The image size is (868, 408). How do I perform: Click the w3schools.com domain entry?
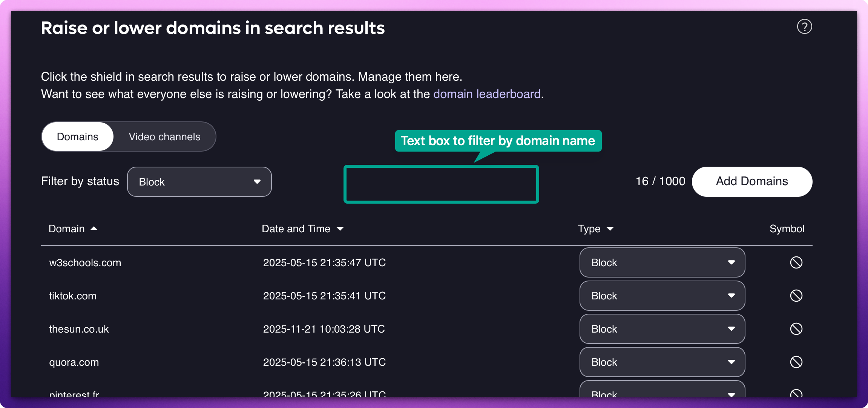85,262
